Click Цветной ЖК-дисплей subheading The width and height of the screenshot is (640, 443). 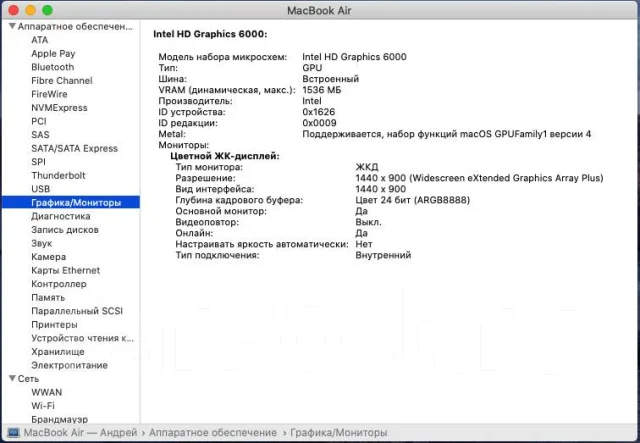tap(225, 156)
